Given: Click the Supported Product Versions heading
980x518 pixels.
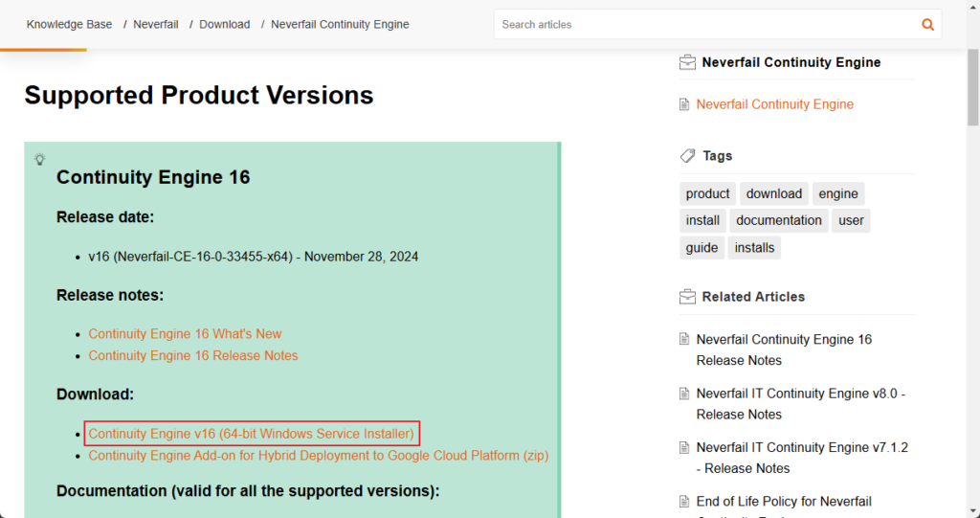Looking at the screenshot, I should (x=199, y=95).
